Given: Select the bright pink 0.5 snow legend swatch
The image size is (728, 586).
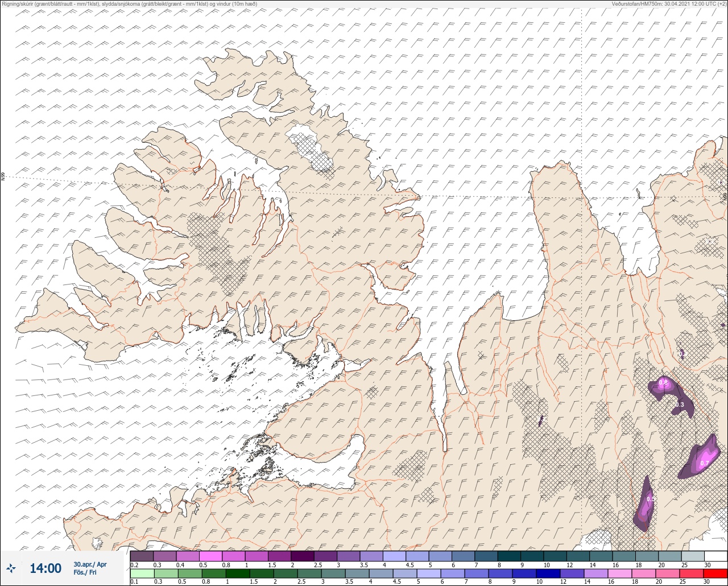Looking at the screenshot, I should 210,556.
